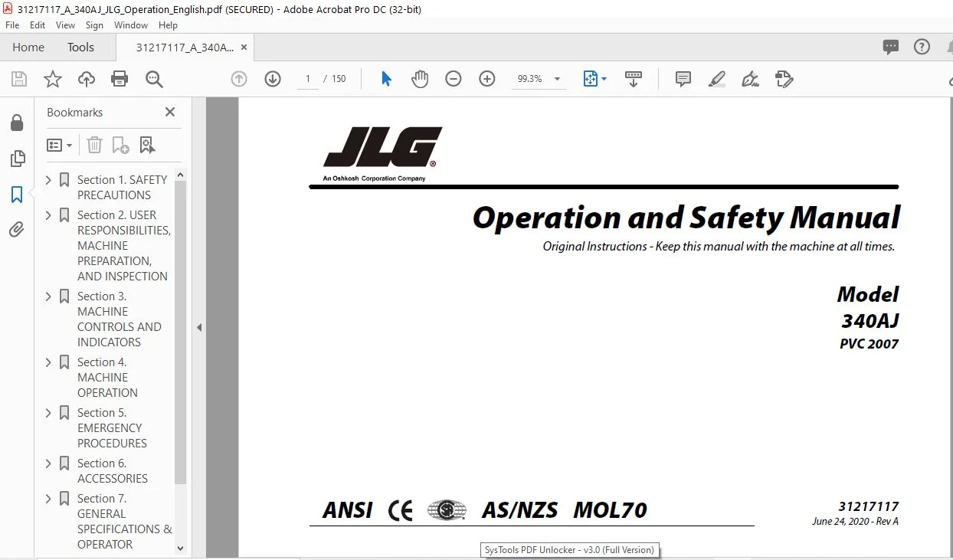The image size is (953, 560).
Task: Select the highlight text pen
Action: [717, 79]
